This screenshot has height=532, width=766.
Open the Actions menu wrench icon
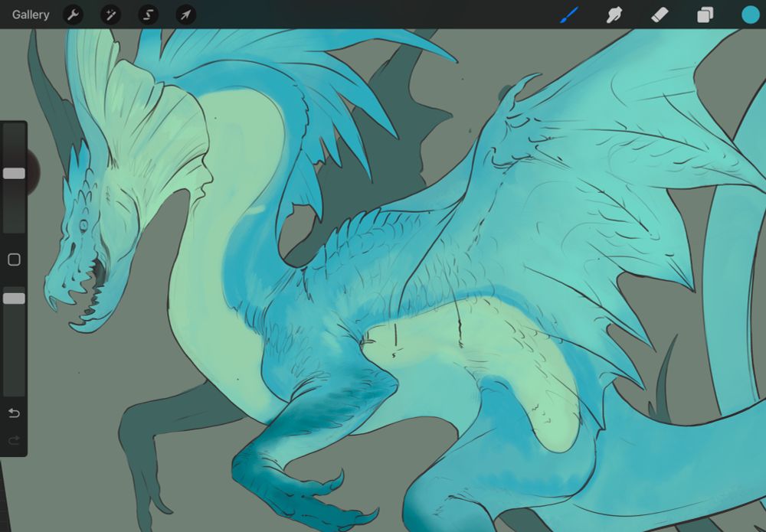pos(74,15)
